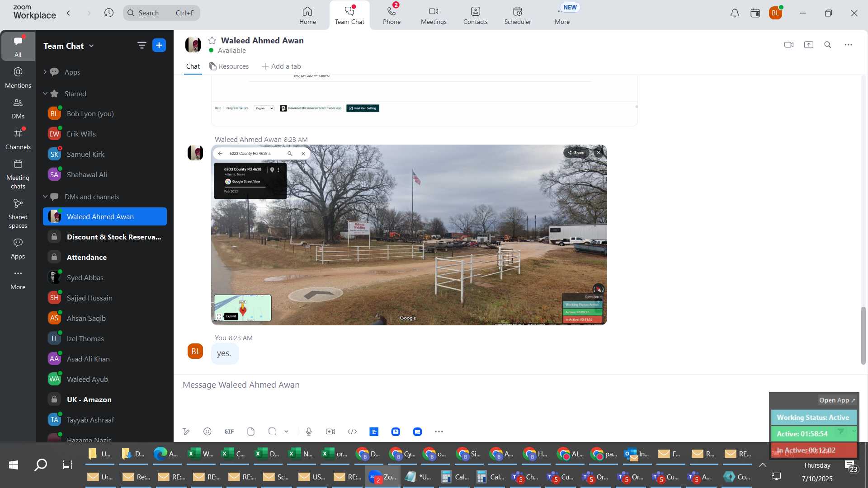The image size is (868, 488).
Task: Open the emoji picker
Action: point(208,432)
